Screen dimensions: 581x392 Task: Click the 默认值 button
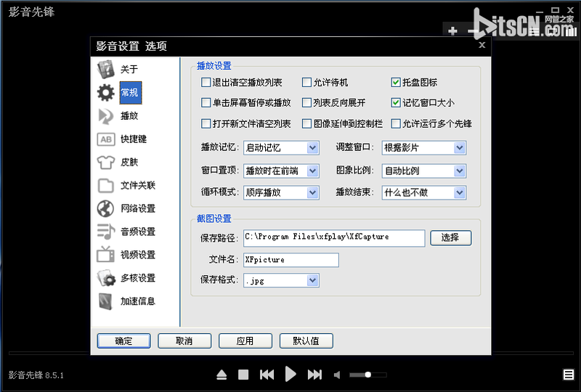[x=306, y=341]
